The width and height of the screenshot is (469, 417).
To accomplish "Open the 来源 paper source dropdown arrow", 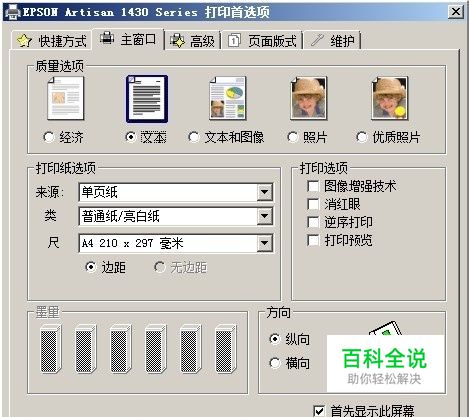I will [265, 192].
